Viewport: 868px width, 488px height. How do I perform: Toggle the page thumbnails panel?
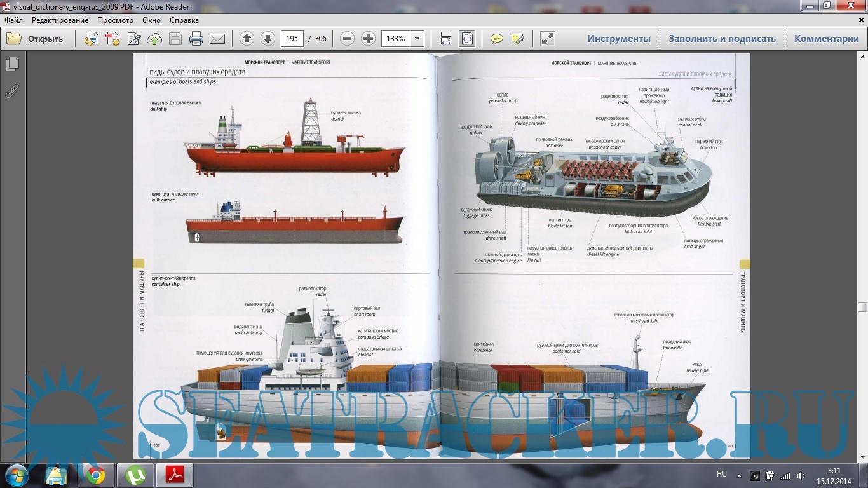(12, 64)
